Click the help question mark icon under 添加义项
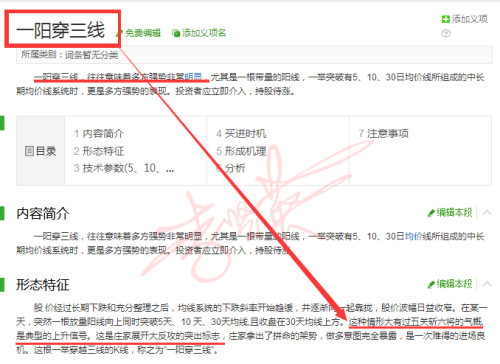The image size is (500, 364). (x=446, y=33)
